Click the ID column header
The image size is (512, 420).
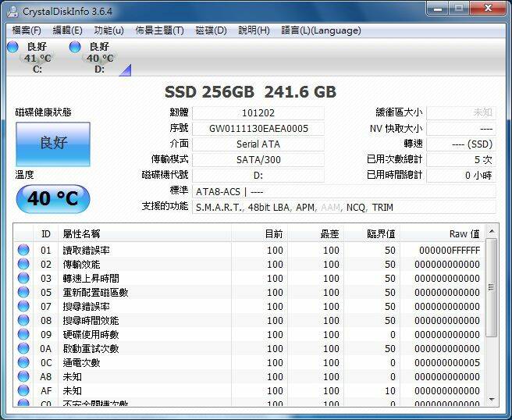(46, 234)
